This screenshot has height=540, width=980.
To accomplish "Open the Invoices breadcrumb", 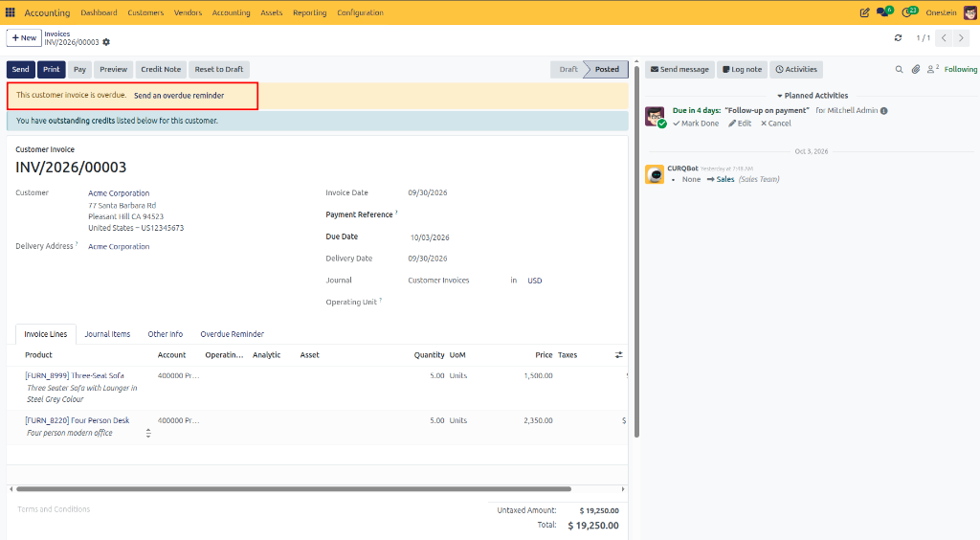I will [56, 34].
